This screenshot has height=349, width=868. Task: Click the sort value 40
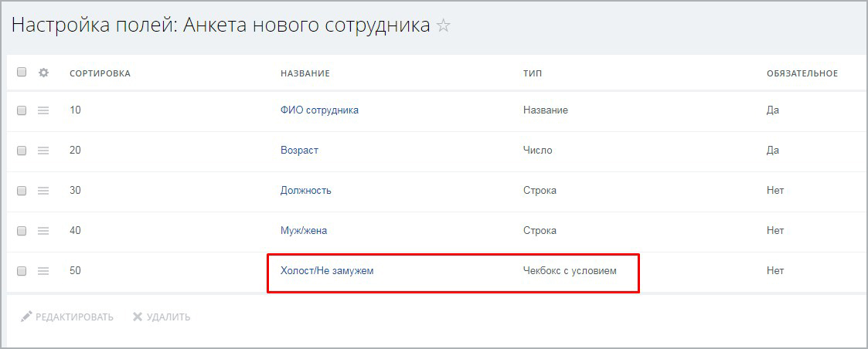pyautogui.click(x=75, y=231)
